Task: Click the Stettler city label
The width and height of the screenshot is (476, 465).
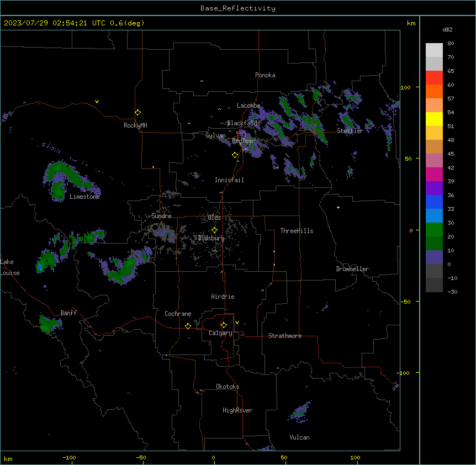Action: coord(350,131)
